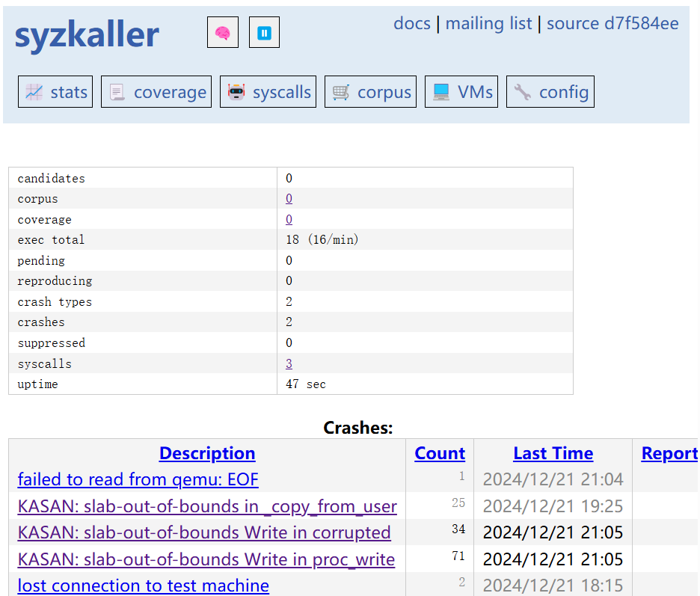The height and width of the screenshot is (596, 700).
Task: Click the uptime value 47 sec
Action: point(306,384)
